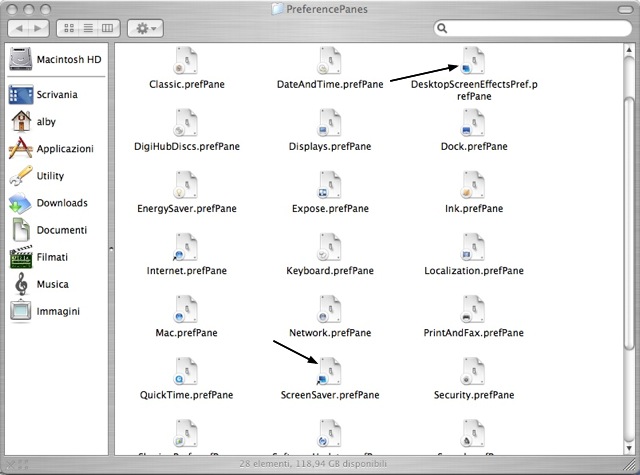Image resolution: width=640 pixels, height=475 pixels.
Task: Select the DateAndTime.prefPane icon
Action: click(x=330, y=60)
